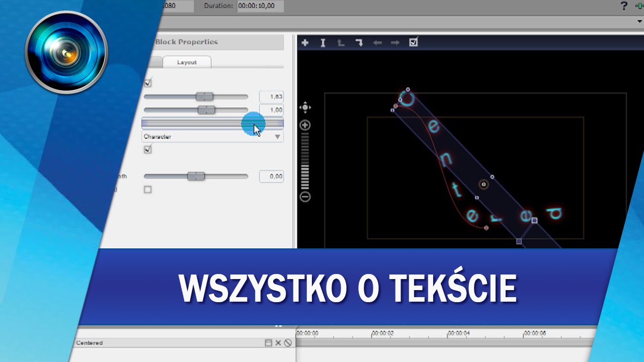Click the save icon on Centered track
The height and width of the screenshot is (362, 644).
(268, 343)
